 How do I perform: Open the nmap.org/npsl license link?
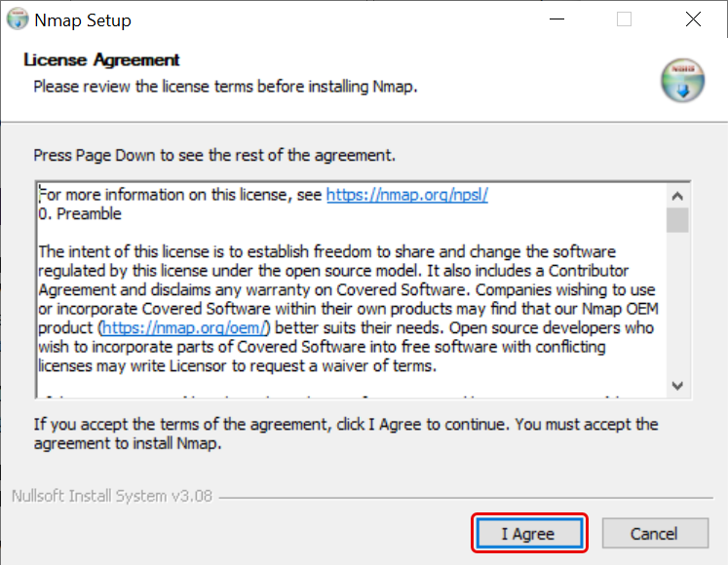pos(406,195)
